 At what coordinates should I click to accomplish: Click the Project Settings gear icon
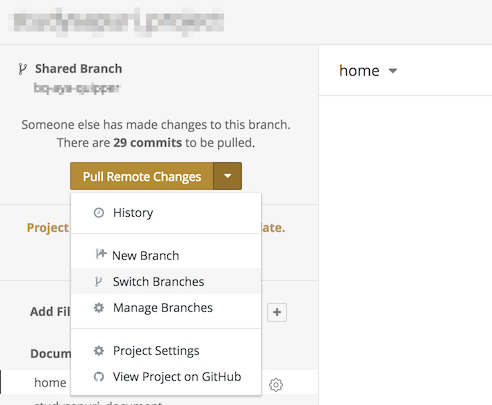tap(99, 351)
